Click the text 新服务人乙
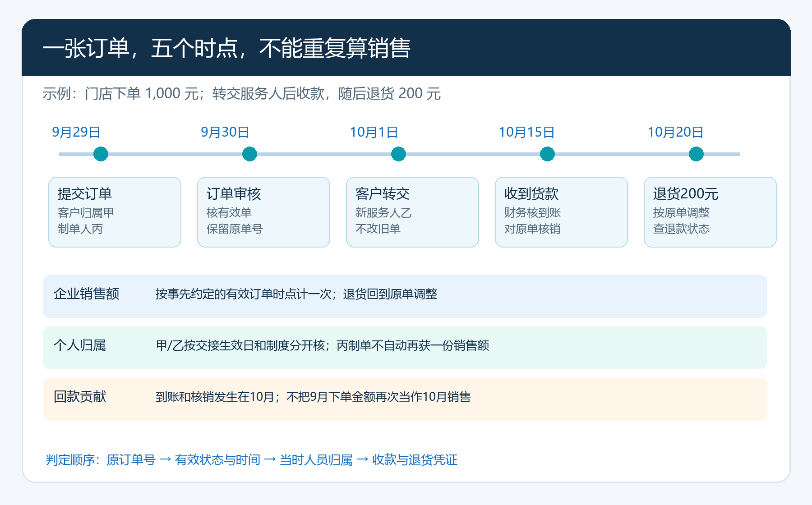The height and width of the screenshot is (505, 812). click(383, 212)
